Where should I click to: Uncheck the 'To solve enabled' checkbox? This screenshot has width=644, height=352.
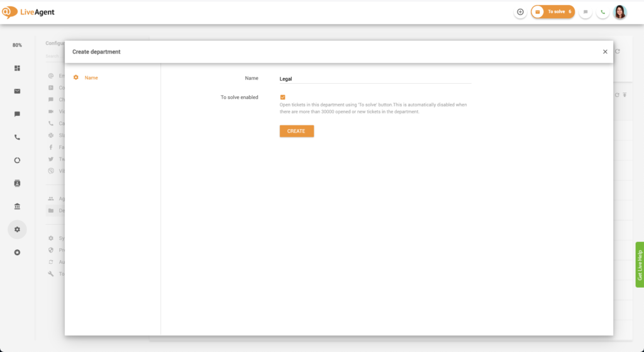283,97
